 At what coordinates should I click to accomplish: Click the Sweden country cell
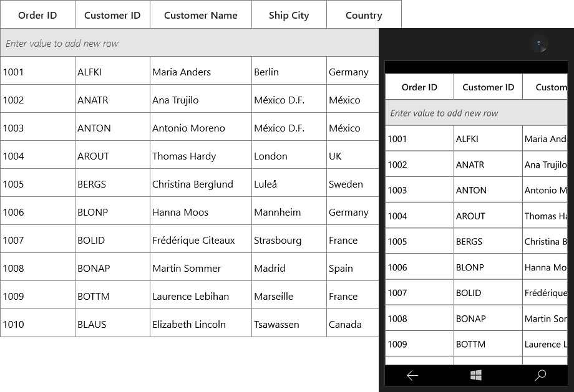tap(353, 184)
